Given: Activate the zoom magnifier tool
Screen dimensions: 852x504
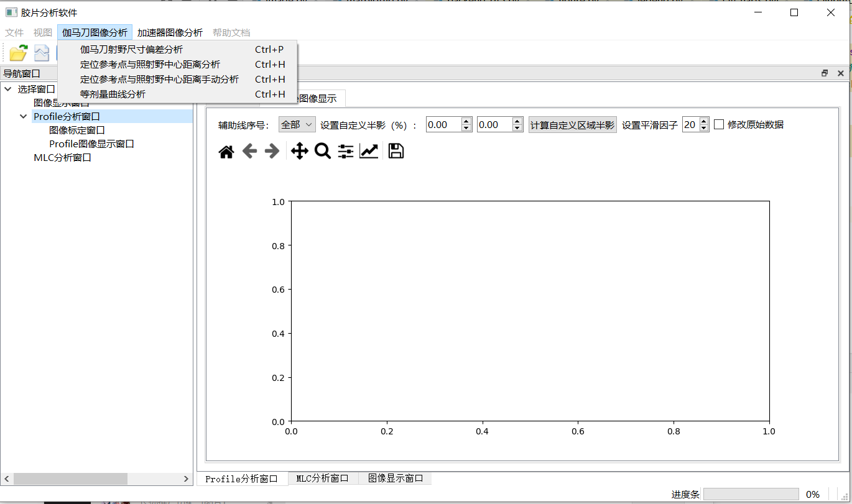Looking at the screenshot, I should pyautogui.click(x=322, y=150).
